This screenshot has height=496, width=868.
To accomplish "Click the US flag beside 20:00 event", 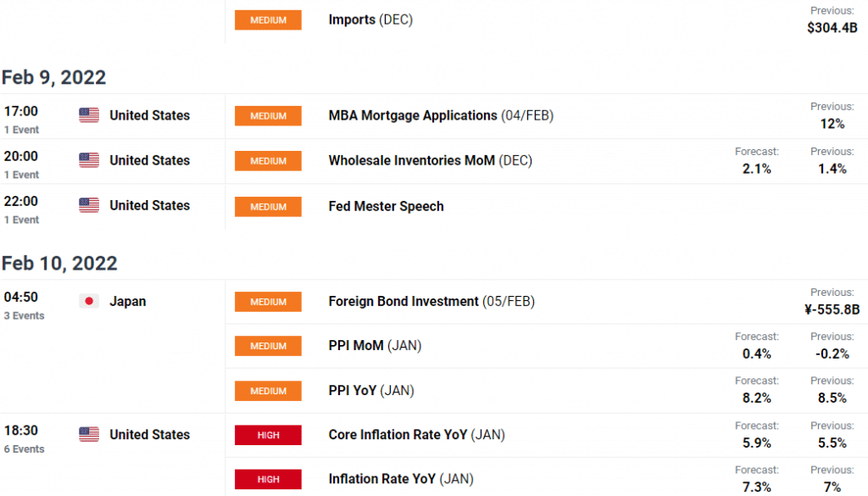I will [x=89, y=160].
